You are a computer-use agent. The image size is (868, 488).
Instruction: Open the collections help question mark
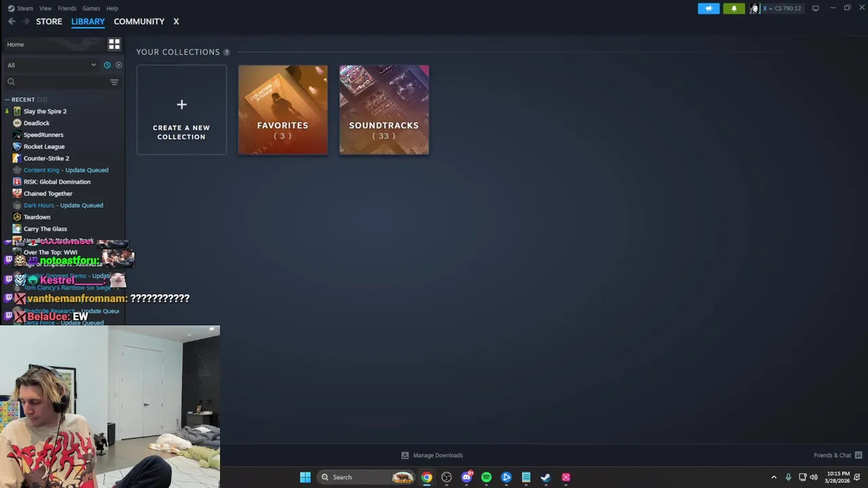click(x=226, y=52)
